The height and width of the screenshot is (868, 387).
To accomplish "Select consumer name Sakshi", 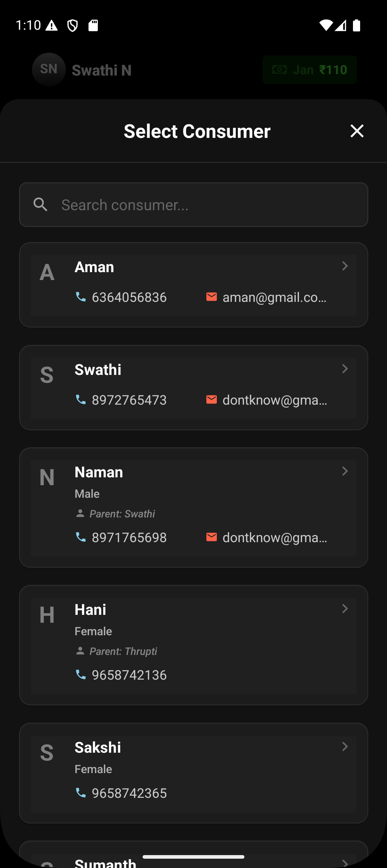I will 98,748.
